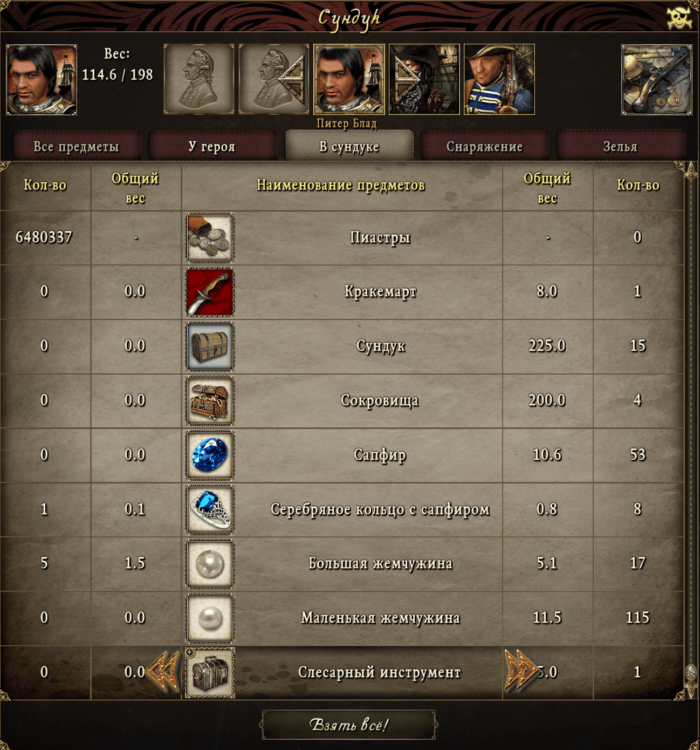Screen dimensions: 700x750
Task: Click the Пиастры coins icon
Action: pos(210,237)
